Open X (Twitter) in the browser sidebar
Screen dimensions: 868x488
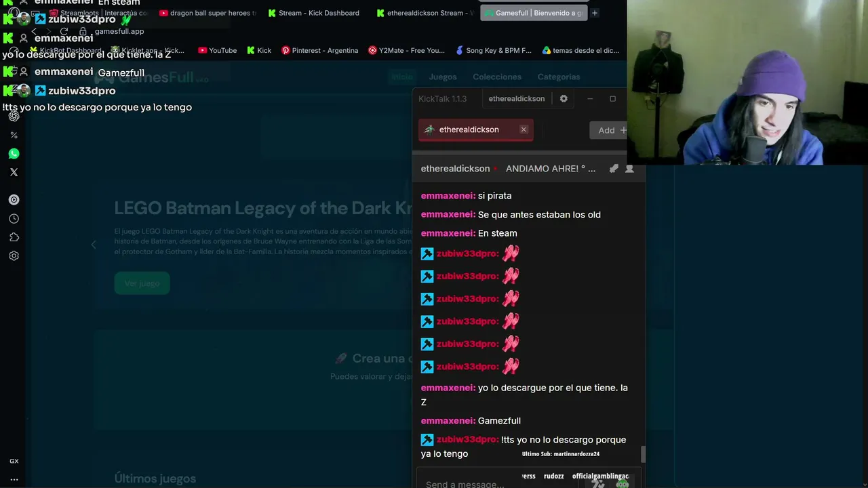(14, 172)
